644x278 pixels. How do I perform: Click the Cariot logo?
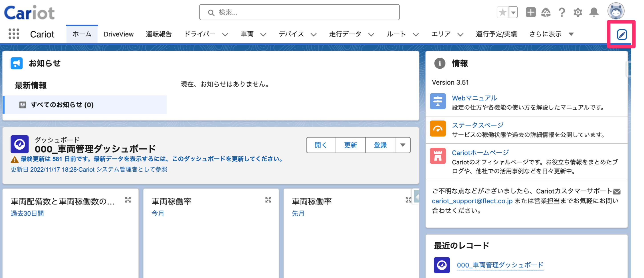[x=30, y=12]
